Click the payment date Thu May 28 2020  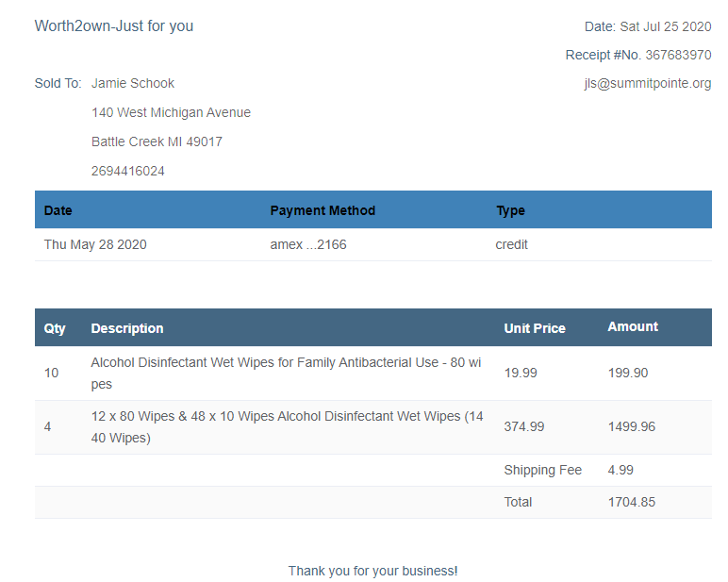point(95,244)
